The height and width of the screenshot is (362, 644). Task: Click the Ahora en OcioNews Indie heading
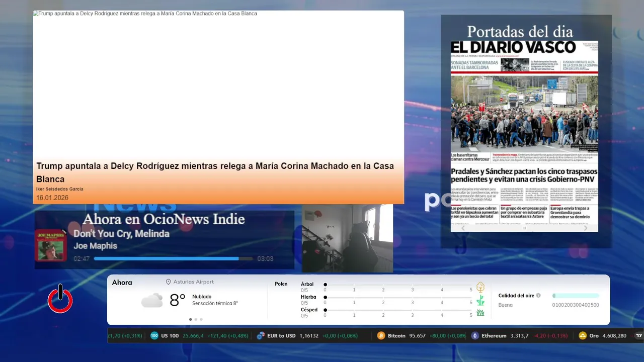coord(164,219)
